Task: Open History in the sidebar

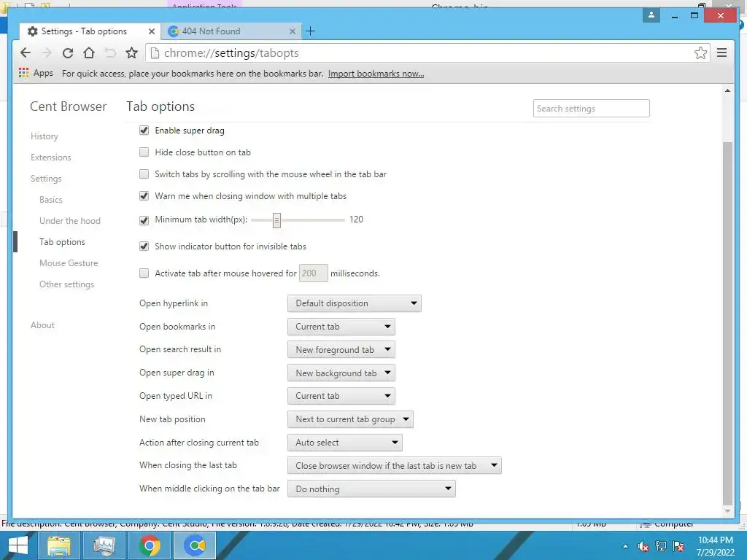Action: [44, 136]
